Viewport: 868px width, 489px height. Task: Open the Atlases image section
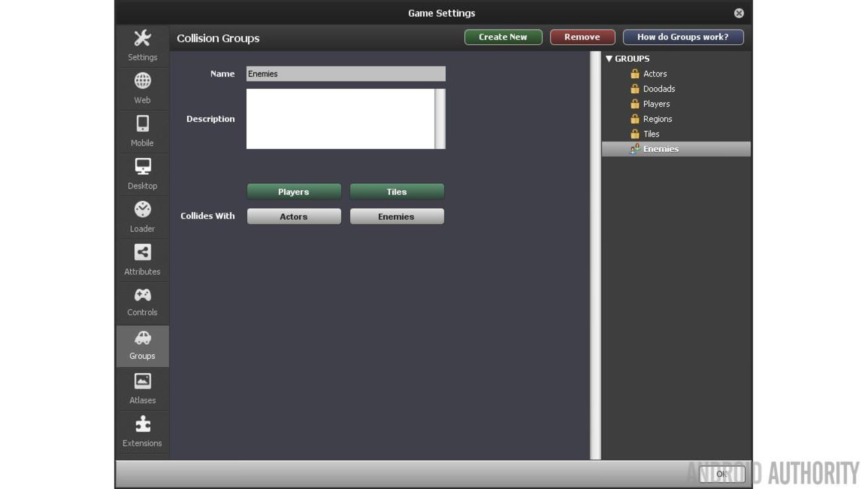142,388
